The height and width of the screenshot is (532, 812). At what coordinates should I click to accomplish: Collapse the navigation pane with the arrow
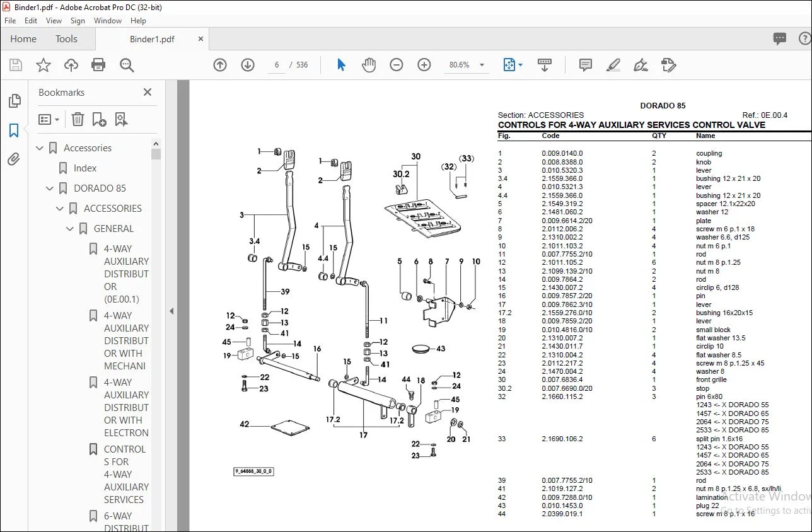[x=171, y=311]
